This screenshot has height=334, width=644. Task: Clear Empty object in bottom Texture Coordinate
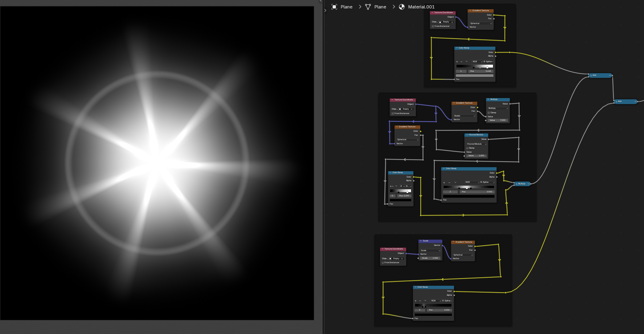(x=402, y=258)
